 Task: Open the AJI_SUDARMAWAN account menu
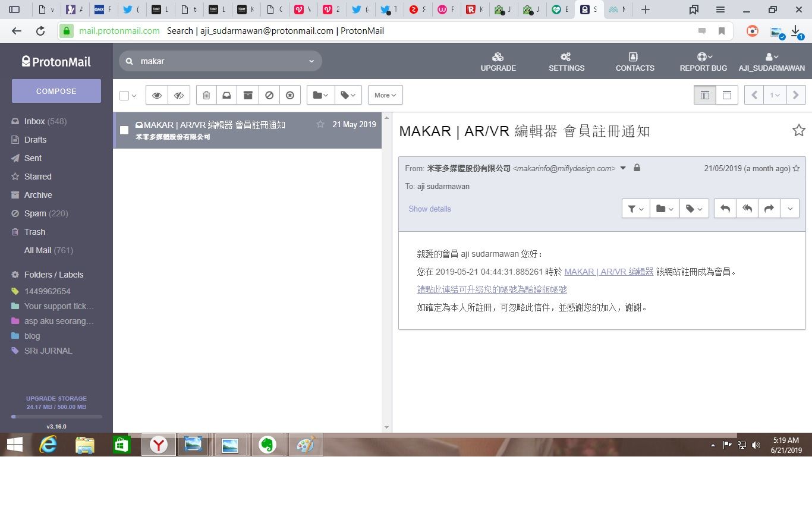point(772,61)
